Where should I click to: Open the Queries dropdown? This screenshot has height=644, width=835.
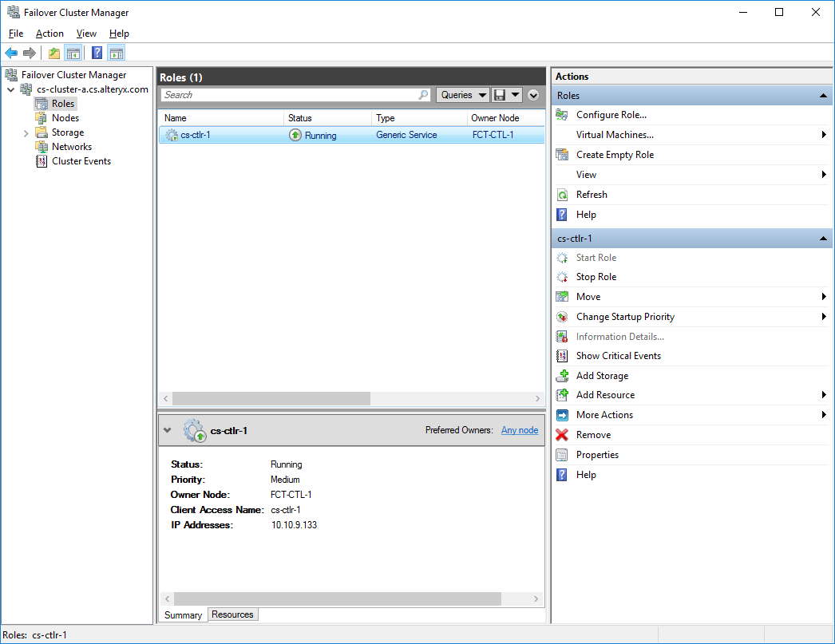coord(463,94)
